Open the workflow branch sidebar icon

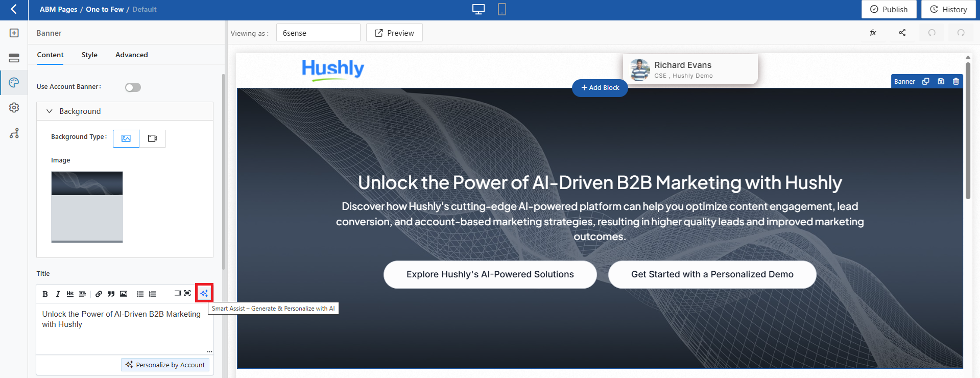(14, 133)
